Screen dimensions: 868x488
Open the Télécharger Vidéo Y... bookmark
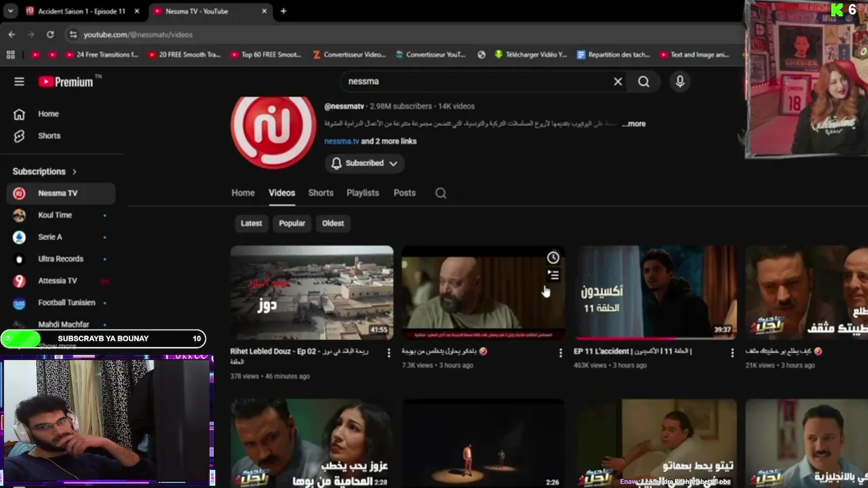pyautogui.click(x=531, y=54)
